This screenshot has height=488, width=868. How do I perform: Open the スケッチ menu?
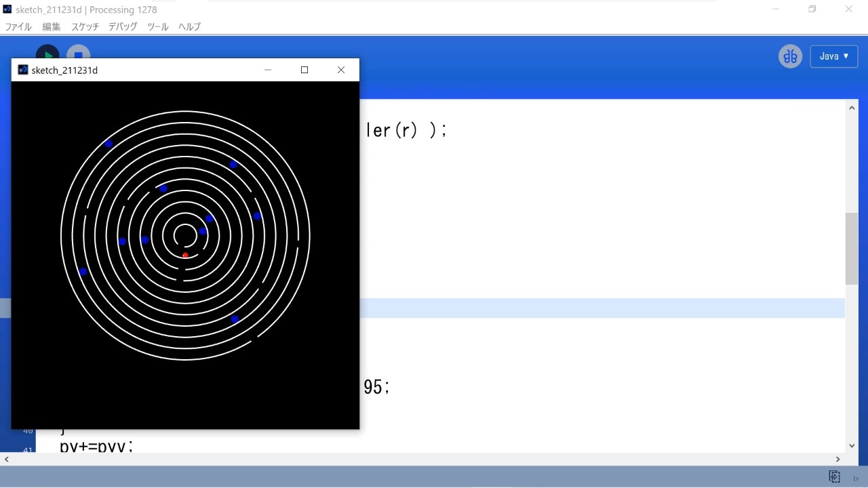(84, 26)
